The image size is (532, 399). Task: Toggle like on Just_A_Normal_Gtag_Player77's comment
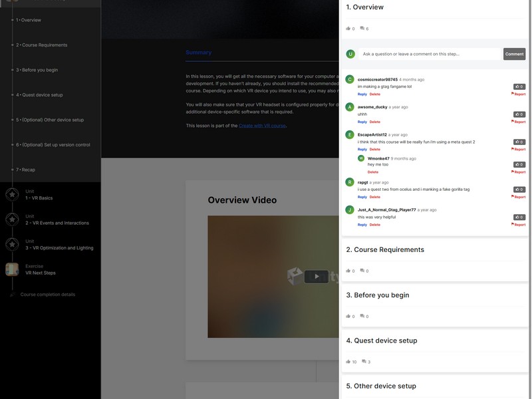click(519, 217)
